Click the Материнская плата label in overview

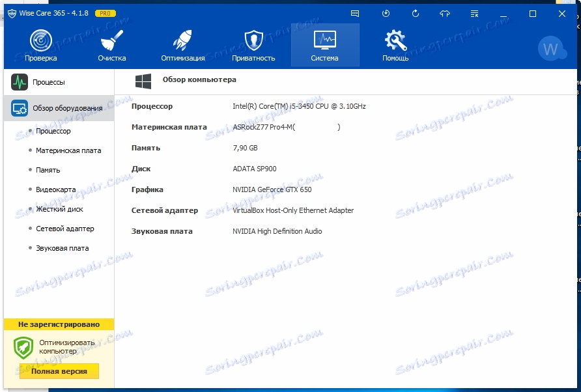[x=169, y=127]
